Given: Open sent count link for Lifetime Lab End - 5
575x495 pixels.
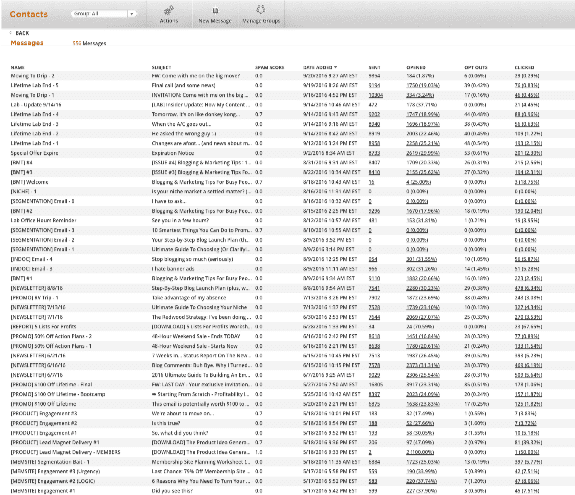Looking at the screenshot, I should coord(374,85).
